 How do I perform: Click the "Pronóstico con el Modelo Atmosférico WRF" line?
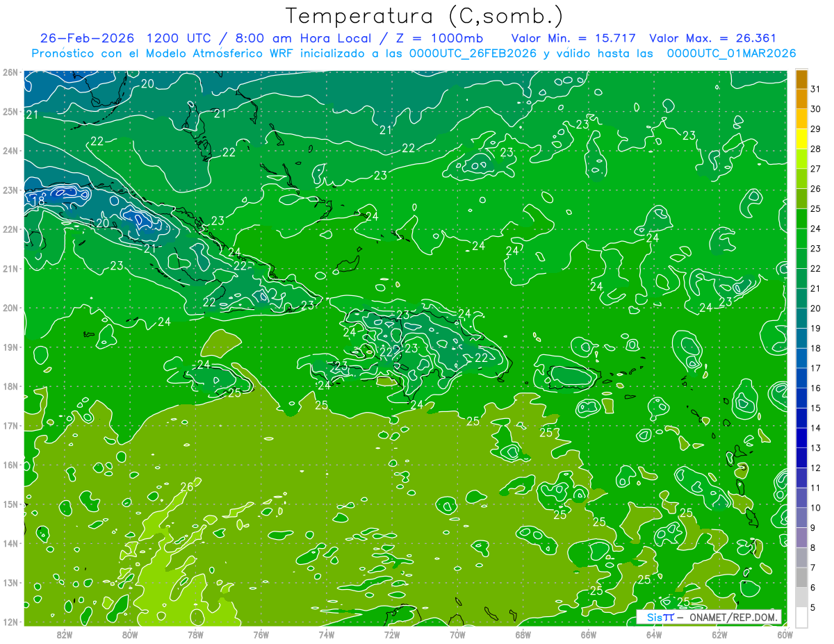(414, 53)
